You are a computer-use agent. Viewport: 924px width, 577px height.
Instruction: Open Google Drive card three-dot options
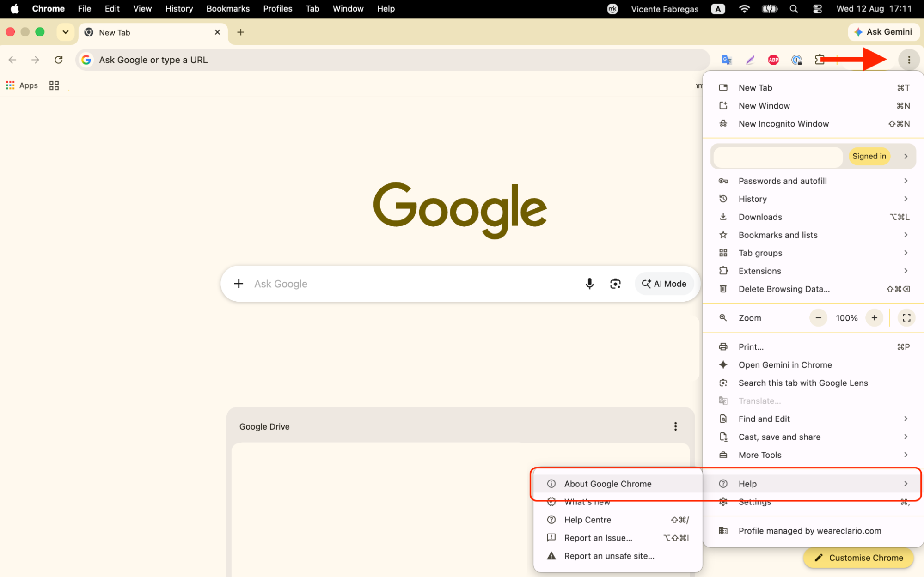pyautogui.click(x=675, y=426)
